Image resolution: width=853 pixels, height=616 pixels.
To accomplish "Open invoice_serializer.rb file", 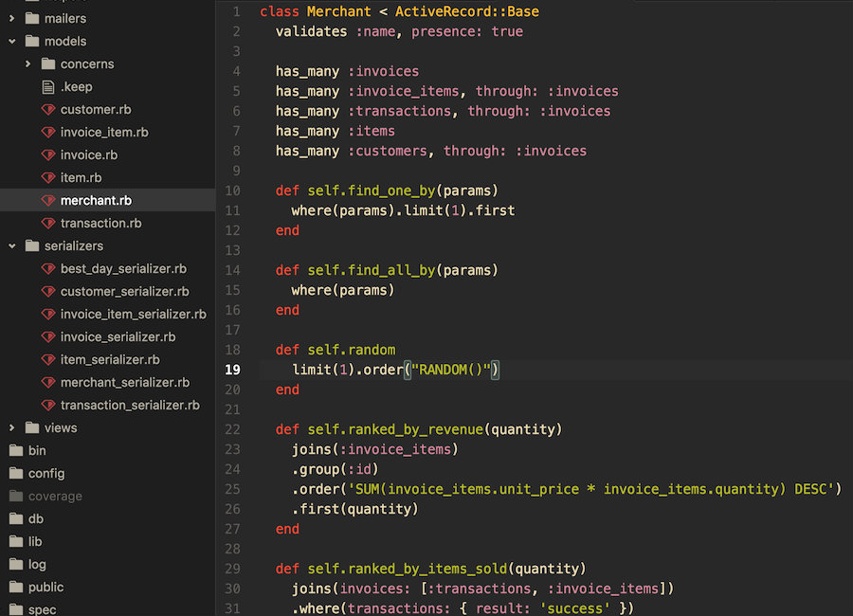I will pyautogui.click(x=118, y=337).
